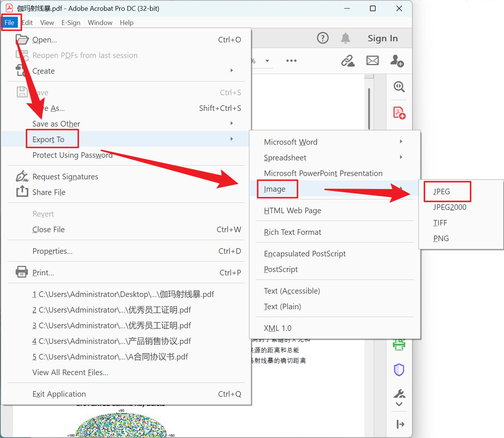
Task: Click the add people signing icon
Action: [x=397, y=61]
